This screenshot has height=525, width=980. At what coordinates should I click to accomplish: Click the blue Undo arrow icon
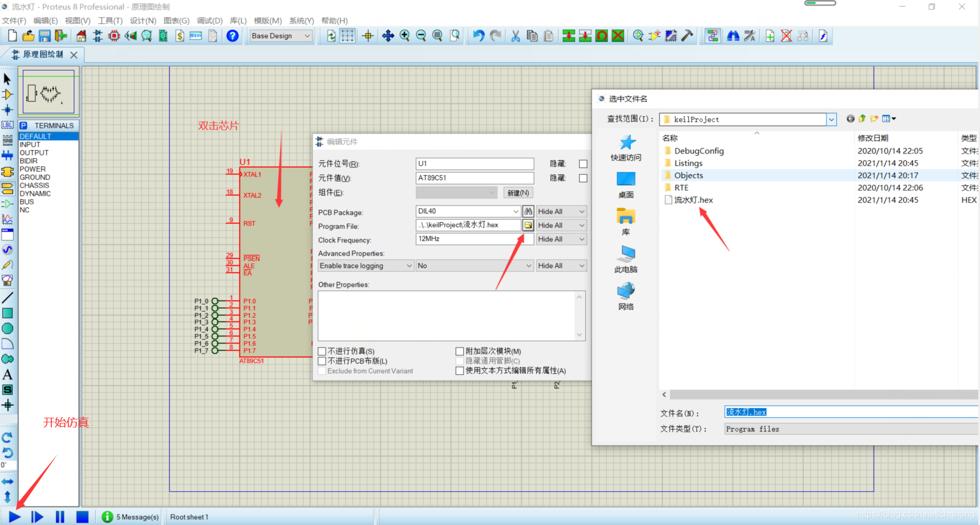(479, 36)
